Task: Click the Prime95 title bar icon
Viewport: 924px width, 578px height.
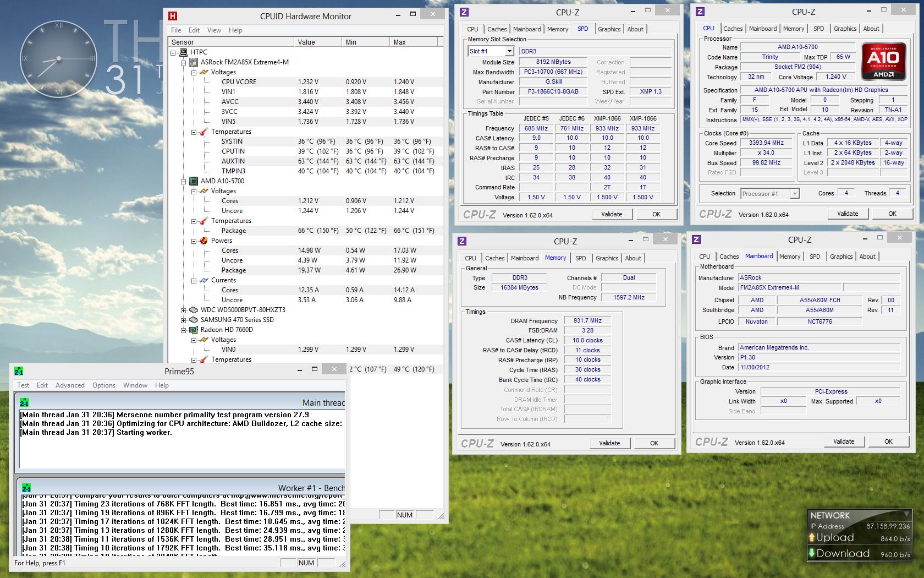Action: click(19, 371)
